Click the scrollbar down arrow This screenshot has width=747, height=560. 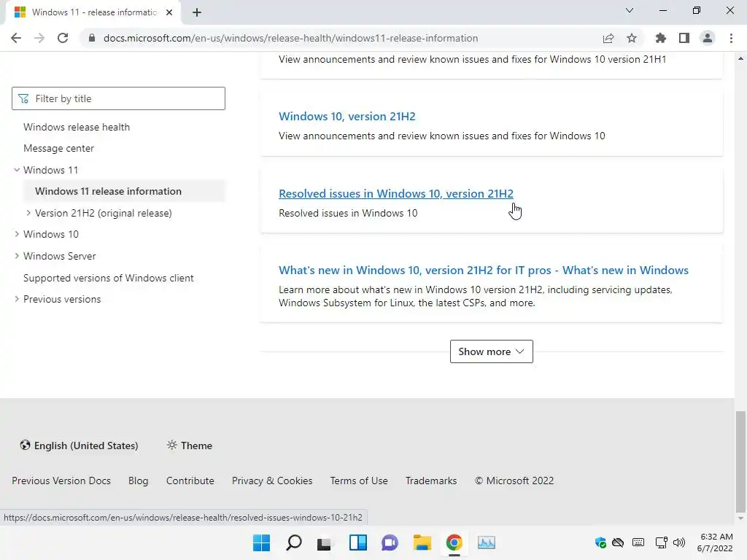click(x=740, y=518)
